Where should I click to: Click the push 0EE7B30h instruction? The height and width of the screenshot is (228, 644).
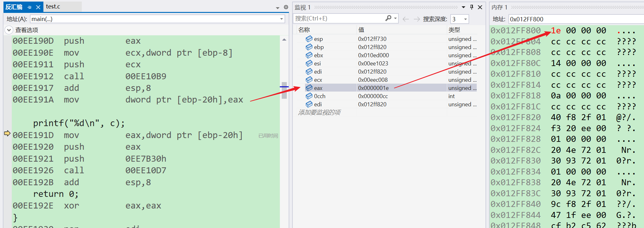click(x=90, y=159)
